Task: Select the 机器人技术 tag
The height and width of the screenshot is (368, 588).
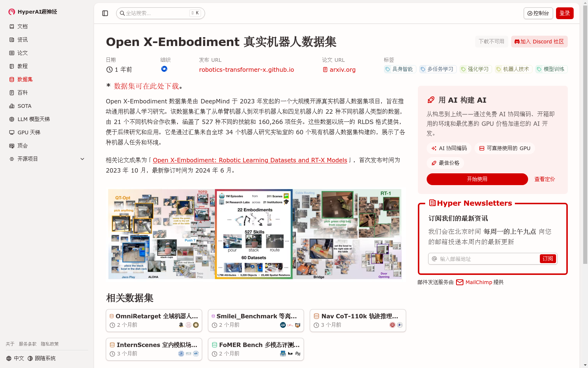Action: tap(513, 69)
